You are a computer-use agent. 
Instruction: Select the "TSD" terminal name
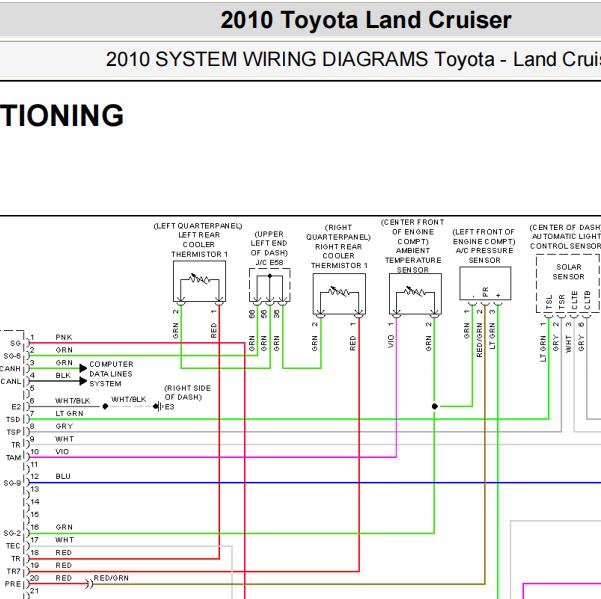pyautogui.click(x=13, y=419)
